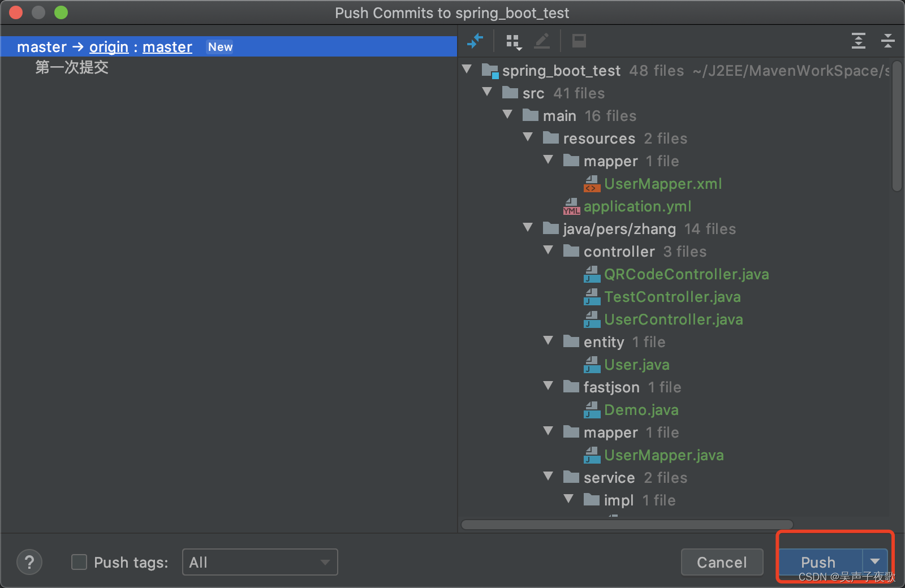Collapse the impl tree node
Screen dimensions: 905x588
click(568, 499)
